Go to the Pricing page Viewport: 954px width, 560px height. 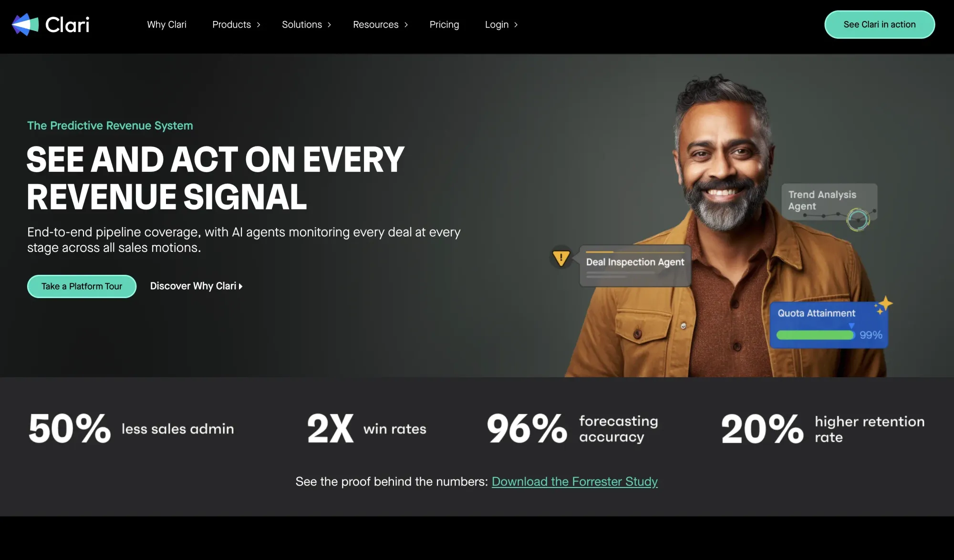coord(444,24)
